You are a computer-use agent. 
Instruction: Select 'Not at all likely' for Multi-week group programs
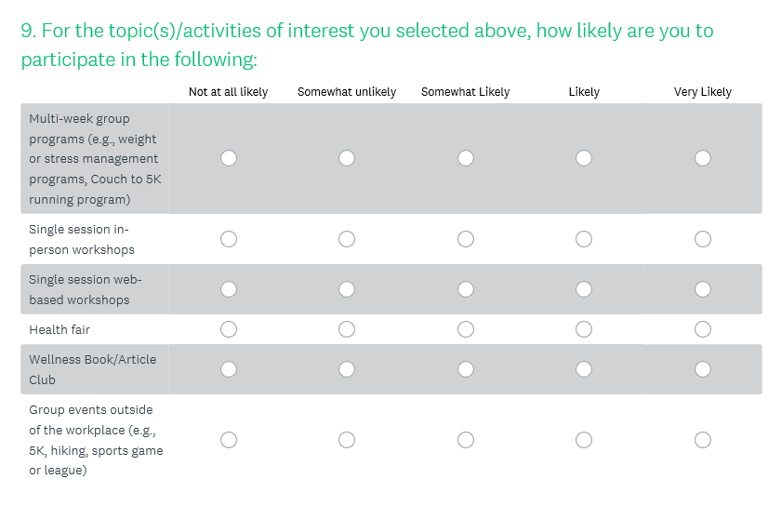pos(229,158)
